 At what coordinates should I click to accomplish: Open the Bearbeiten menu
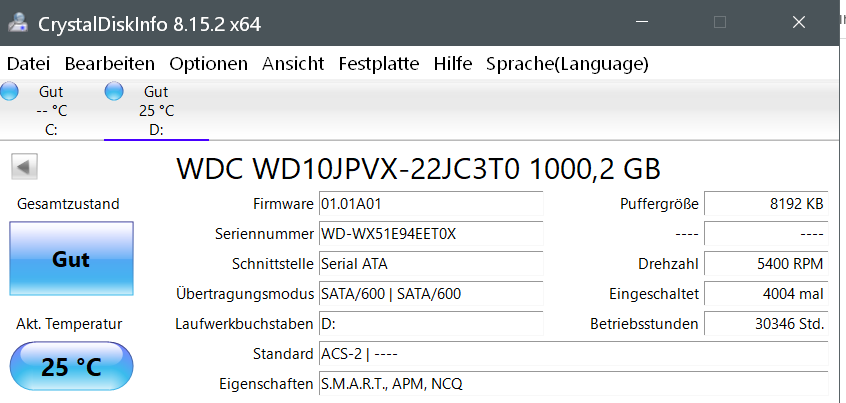[x=110, y=64]
